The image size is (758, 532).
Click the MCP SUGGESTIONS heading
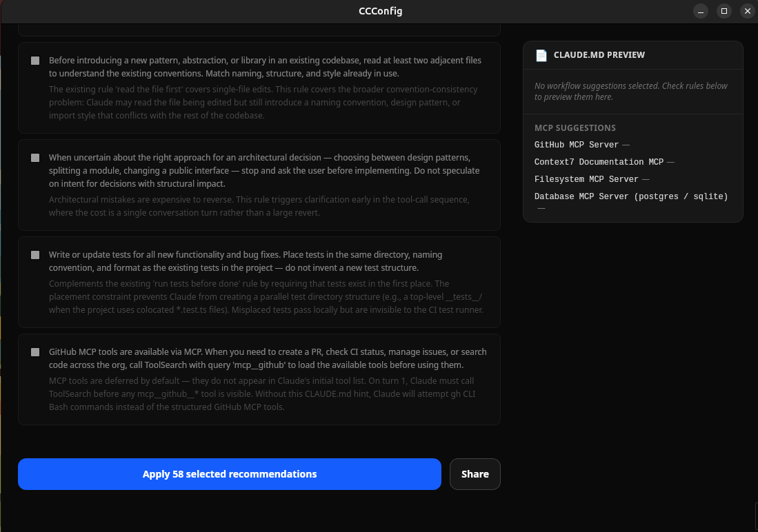575,128
